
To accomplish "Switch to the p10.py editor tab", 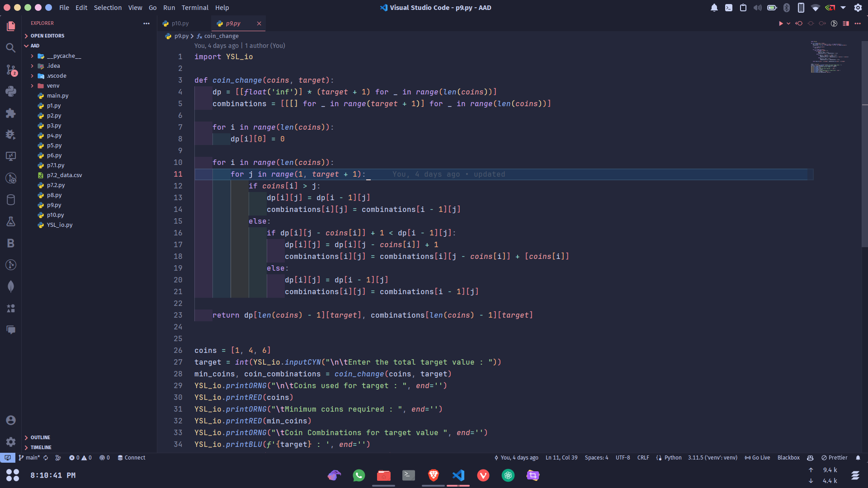I will 180,23.
